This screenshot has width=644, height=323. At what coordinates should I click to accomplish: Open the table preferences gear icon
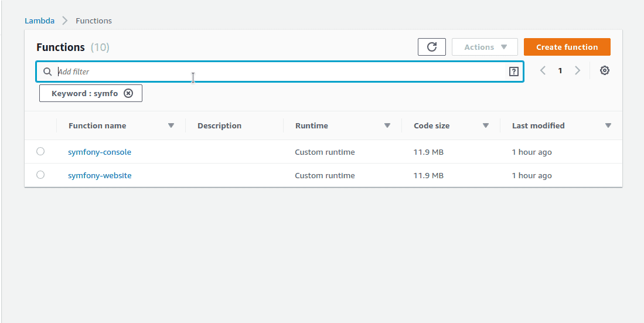click(605, 70)
